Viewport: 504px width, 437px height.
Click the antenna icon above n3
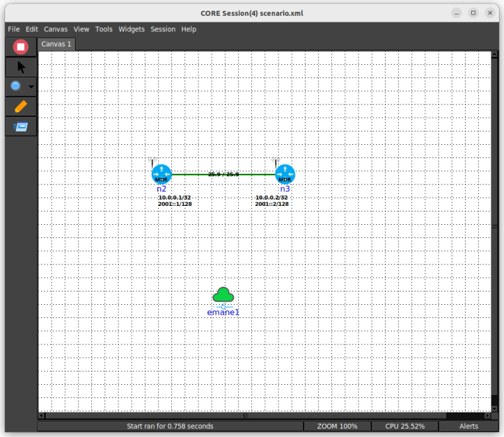[x=276, y=162]
